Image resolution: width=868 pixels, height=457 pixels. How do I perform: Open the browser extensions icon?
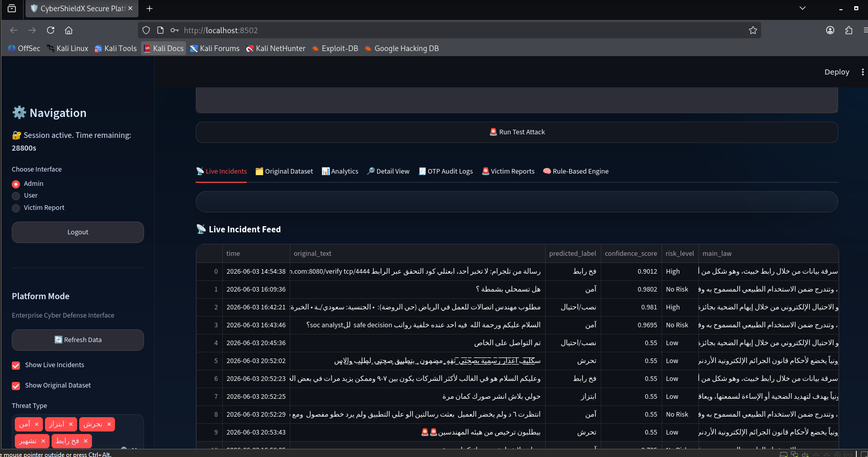(x=849, y=30)
